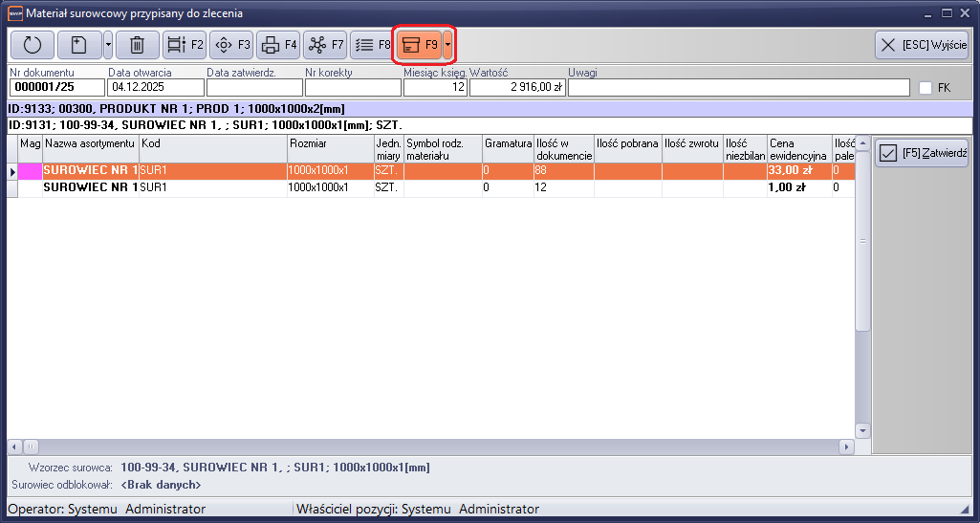Click the Nazwa asortymentu column header
The image size is (980, 523).
point(91,143)
